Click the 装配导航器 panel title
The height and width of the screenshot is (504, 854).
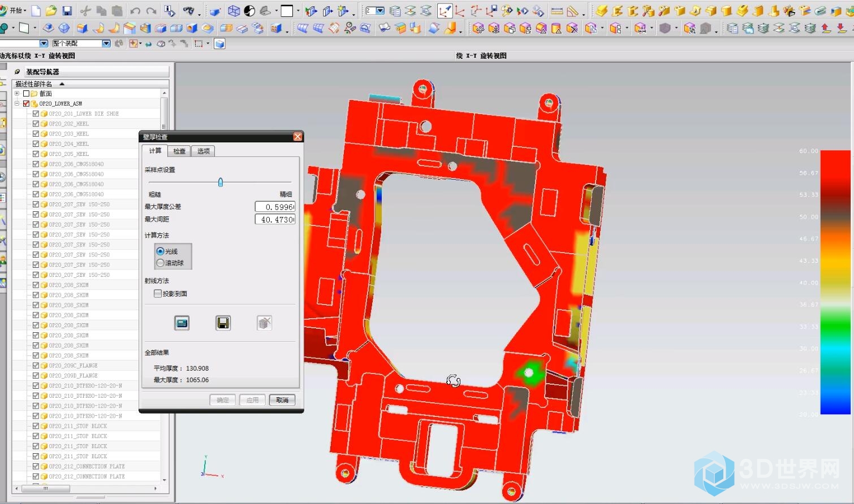pos(42,72)
